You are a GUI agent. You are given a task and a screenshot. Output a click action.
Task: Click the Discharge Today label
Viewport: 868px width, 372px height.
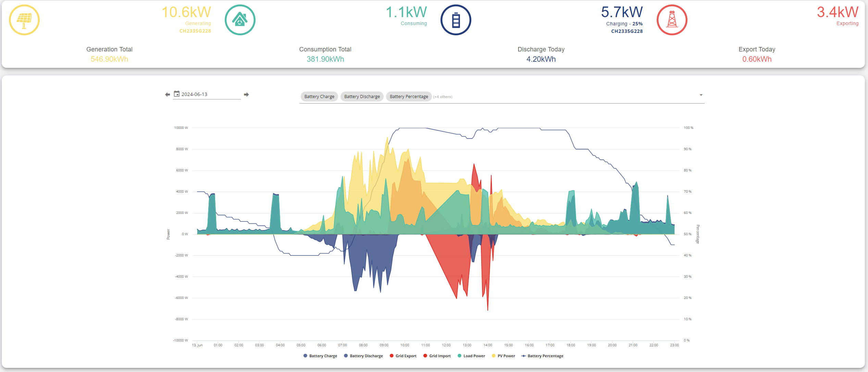pyautogui.click(x=541, y=49)
